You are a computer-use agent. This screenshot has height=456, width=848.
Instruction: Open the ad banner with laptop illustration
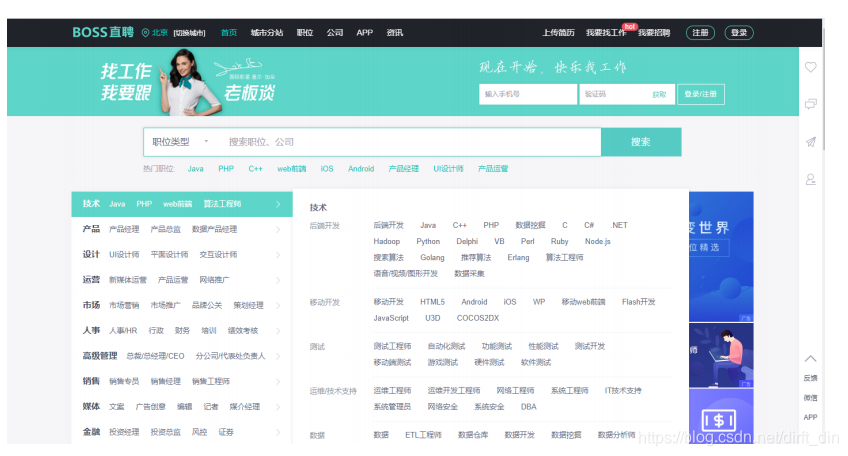click(721, 355)
